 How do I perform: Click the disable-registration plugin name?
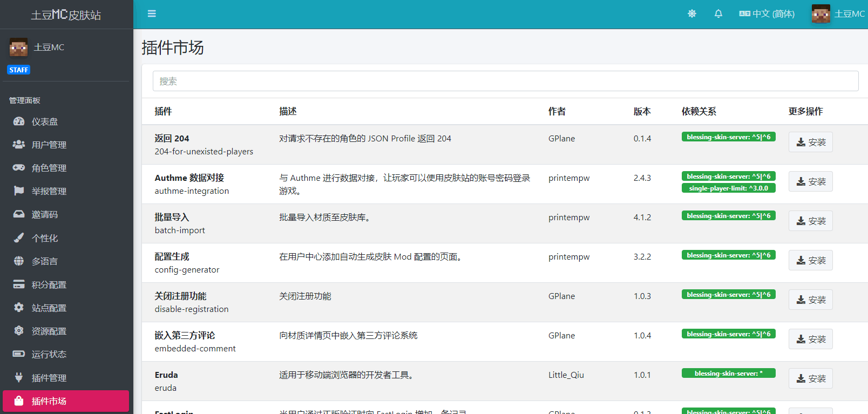click(192, 309)
